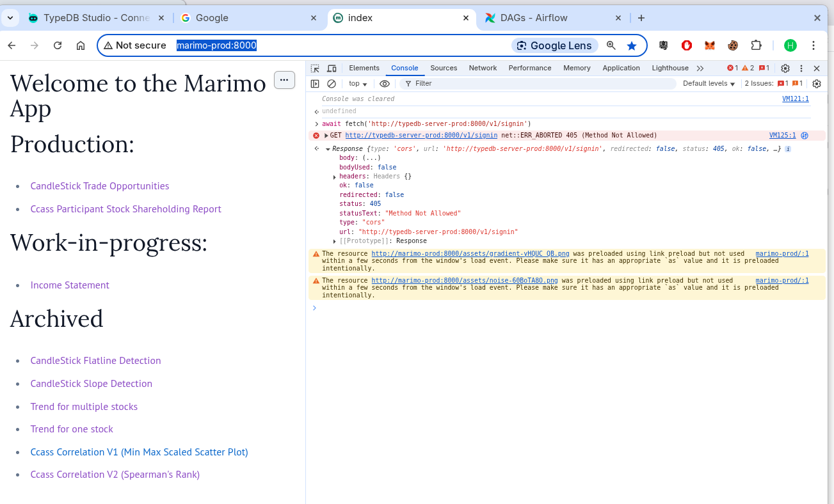Switch to the Elements tab

[x=364, y=68]
